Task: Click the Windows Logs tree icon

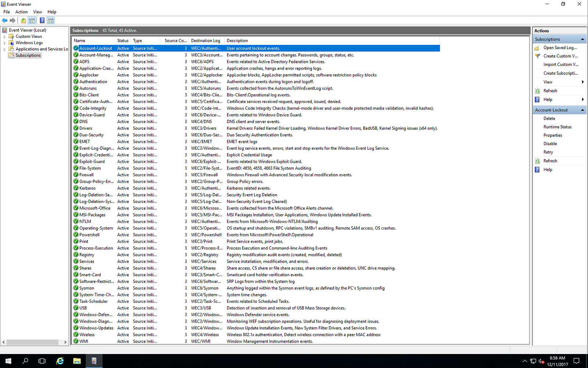Action: click(x=11, y=43)
